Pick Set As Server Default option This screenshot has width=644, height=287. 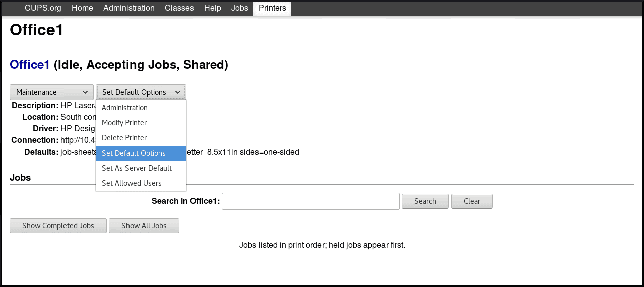137,168
